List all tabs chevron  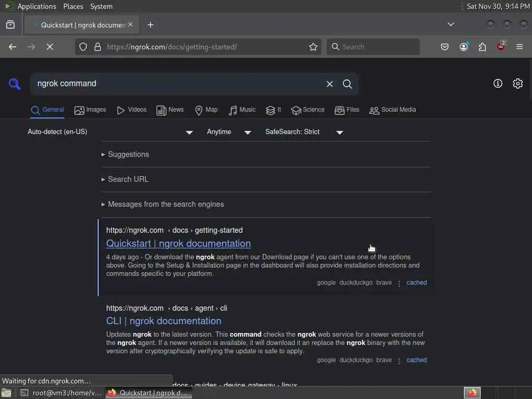pos(451,24)
